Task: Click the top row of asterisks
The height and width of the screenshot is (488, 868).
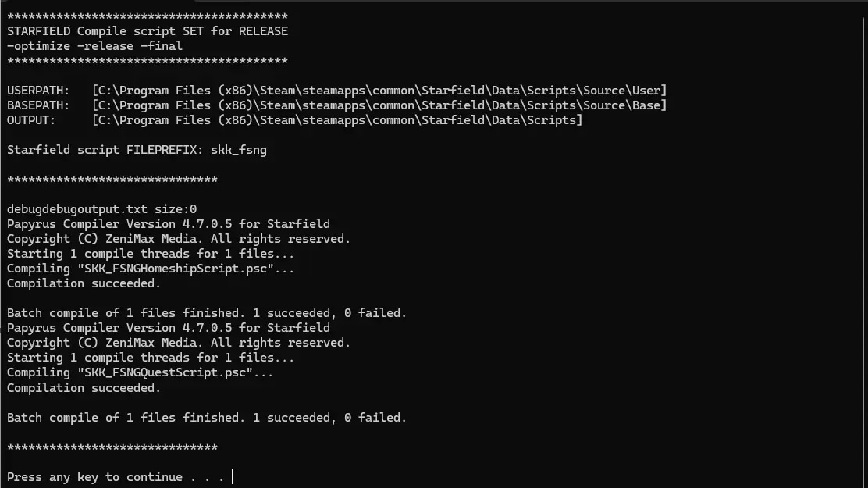Action: (x=148, y=16)
